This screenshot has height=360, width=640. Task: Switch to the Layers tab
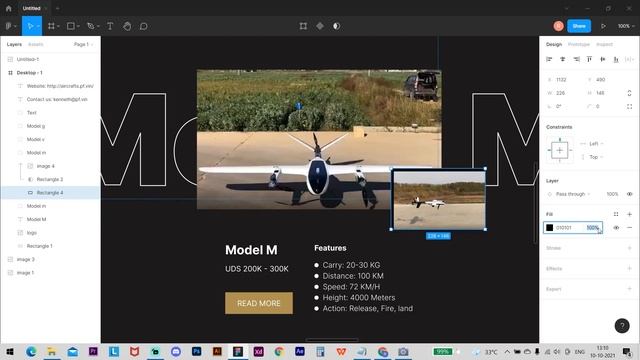coord(14,44)
